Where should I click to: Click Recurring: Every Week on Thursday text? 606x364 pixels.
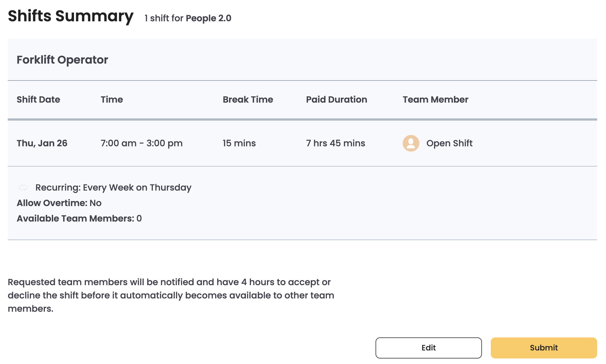click(x=113, y=188)
